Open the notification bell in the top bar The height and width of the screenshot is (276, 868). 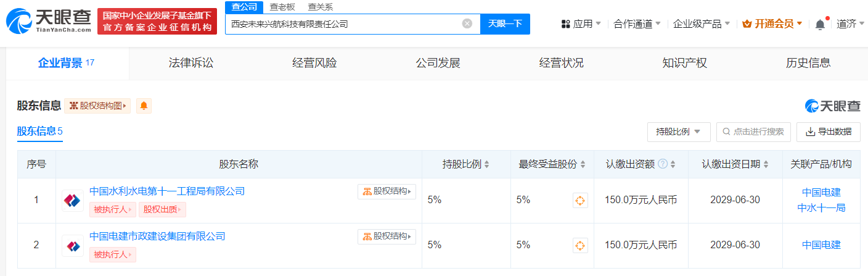click(820, 24)
